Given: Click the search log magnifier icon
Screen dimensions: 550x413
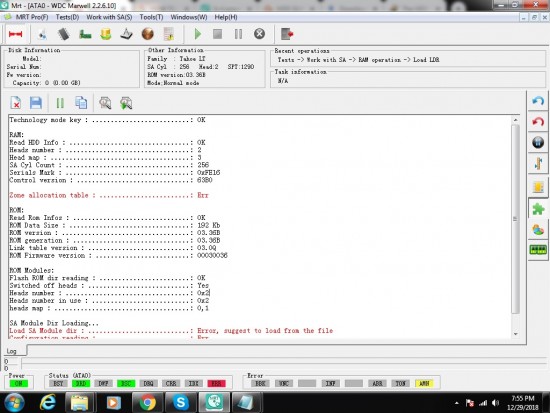Looking at the screenshot, I should [105, 103].
